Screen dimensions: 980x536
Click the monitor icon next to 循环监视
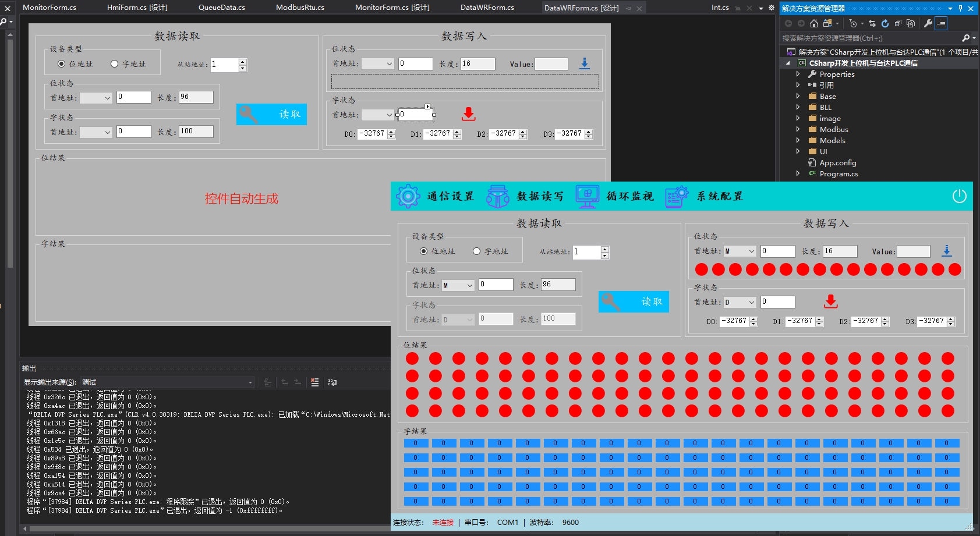coord(588,196)
